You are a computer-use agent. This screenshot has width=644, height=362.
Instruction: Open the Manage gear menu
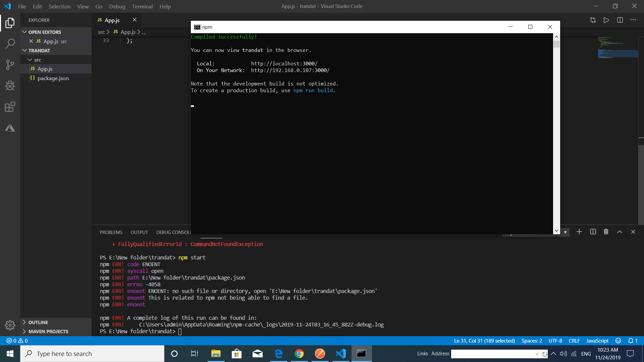tap(10, 325)
